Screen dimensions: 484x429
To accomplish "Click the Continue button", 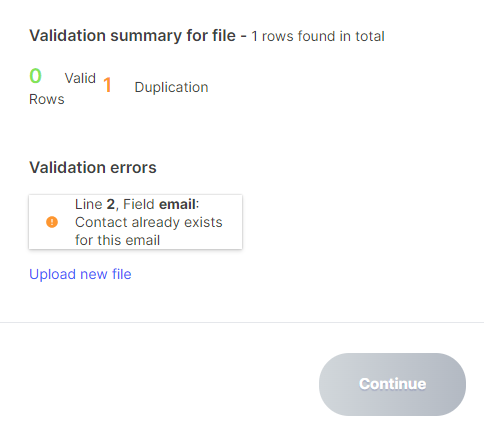I will coord(392,384).
